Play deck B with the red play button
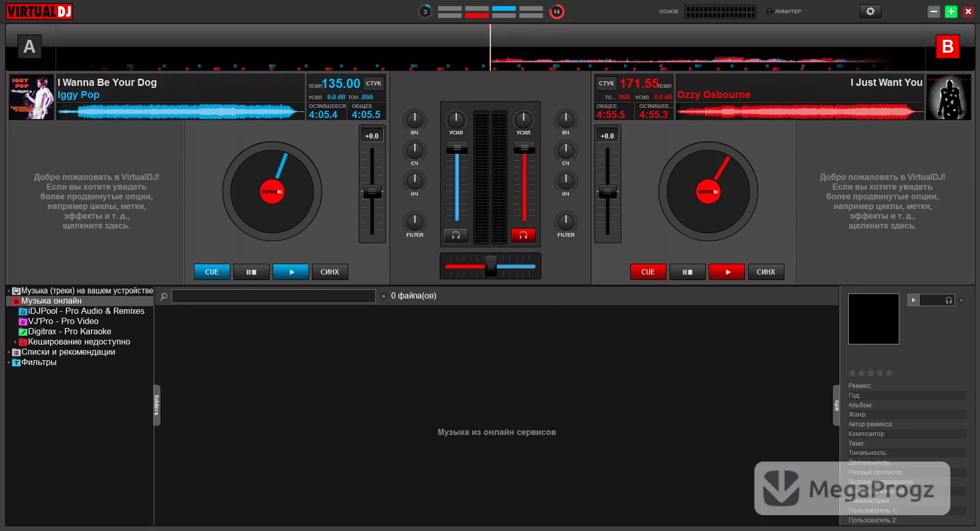 pyautogui.click(x=727, y=272)
